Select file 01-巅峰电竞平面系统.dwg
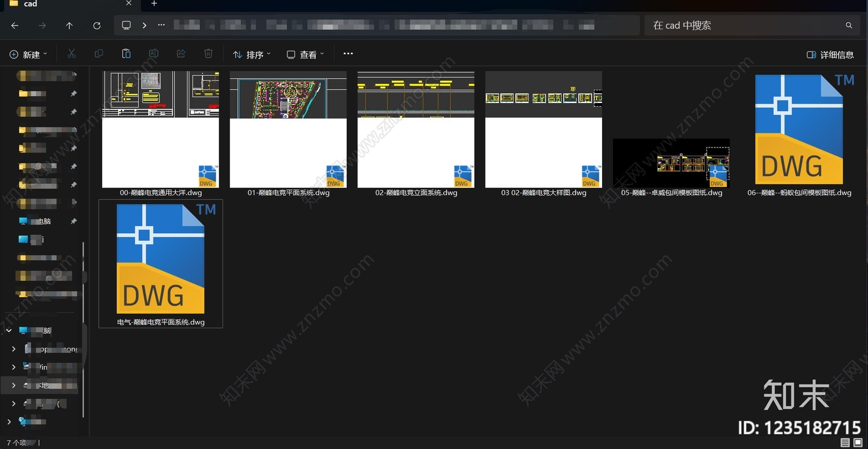The width and height of the screenshot is (868, 449). click(x=288, y=134)
